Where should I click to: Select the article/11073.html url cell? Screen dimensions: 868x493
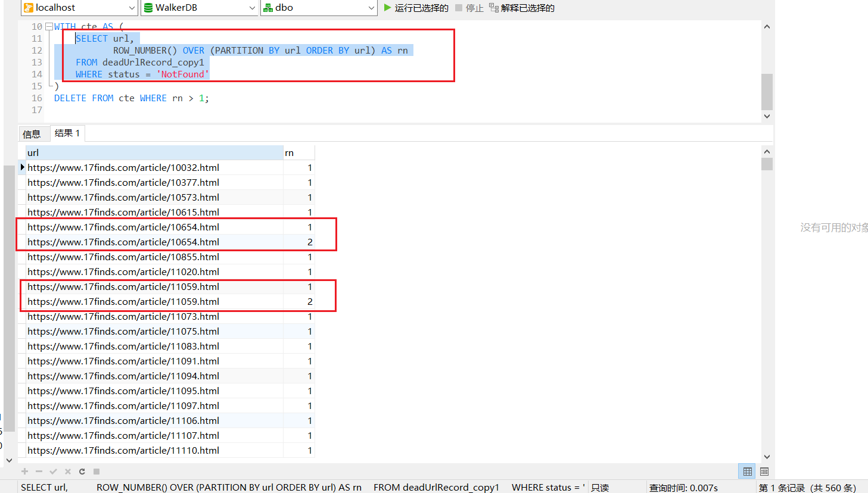click(154, 317)
